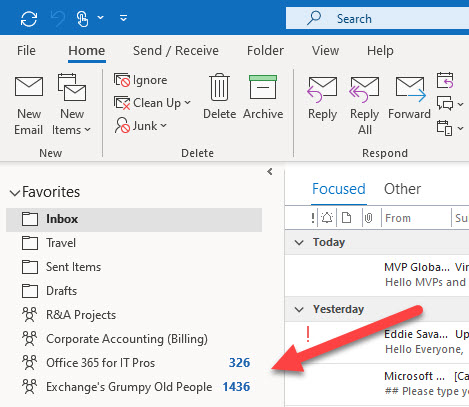This screenshot has width=469, height=407.
Task: Open the Microsoft message
Action: click(x=377, y=384)
